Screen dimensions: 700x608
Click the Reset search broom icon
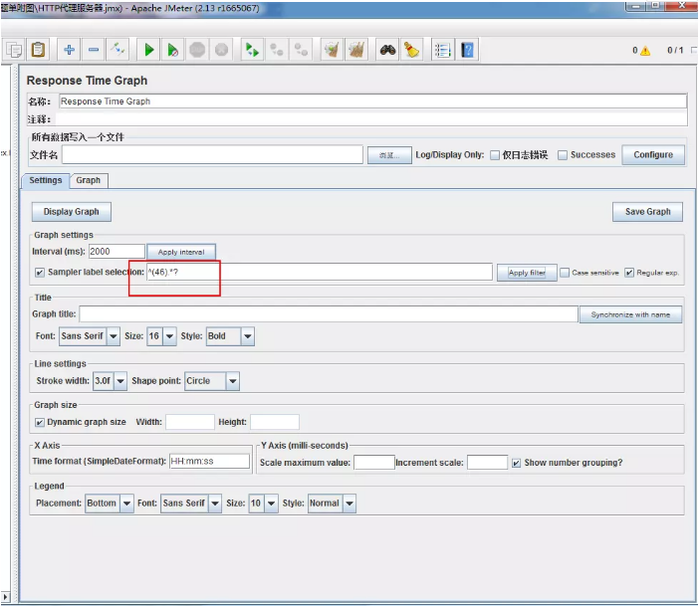pyautogui.click(x=411, y=50)
